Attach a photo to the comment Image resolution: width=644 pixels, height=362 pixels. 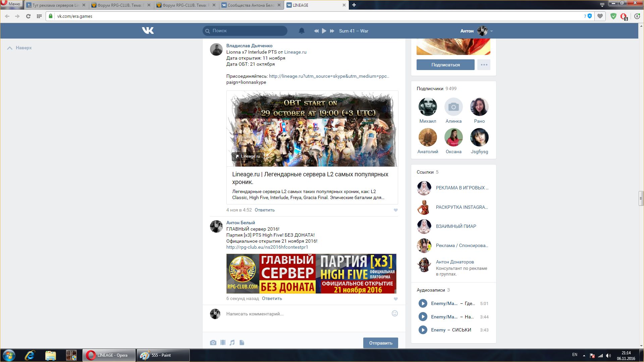(213, 343)
